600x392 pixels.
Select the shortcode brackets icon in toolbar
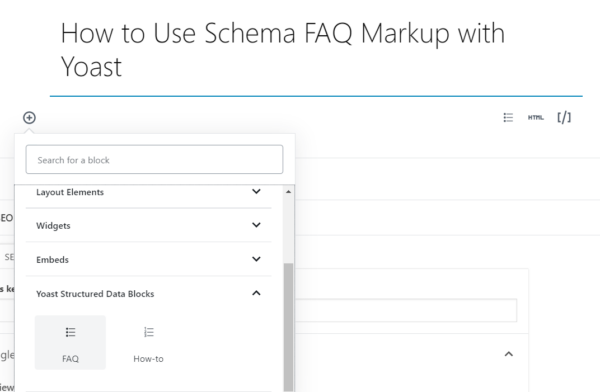pyautogui.click(x=564, y=118)
